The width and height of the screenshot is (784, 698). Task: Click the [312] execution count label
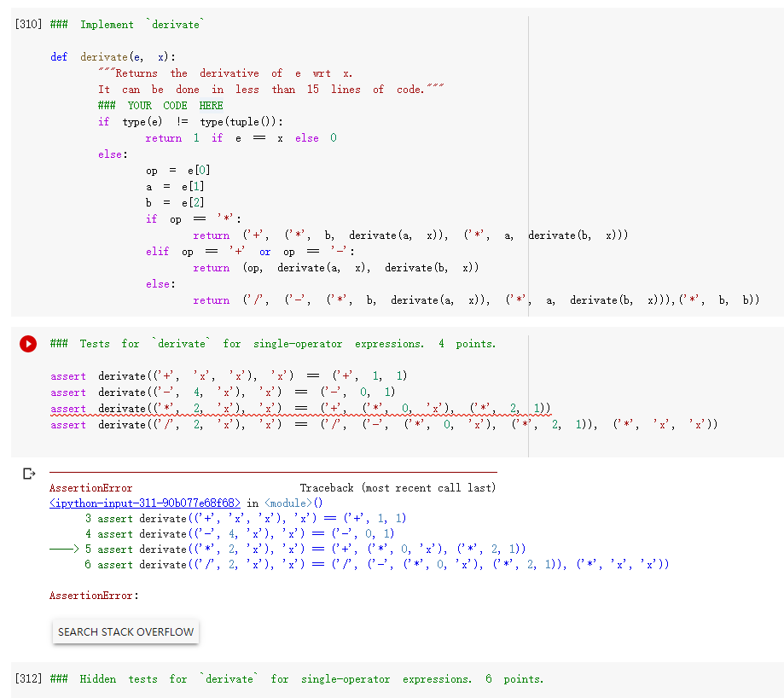tap(28, 678)
